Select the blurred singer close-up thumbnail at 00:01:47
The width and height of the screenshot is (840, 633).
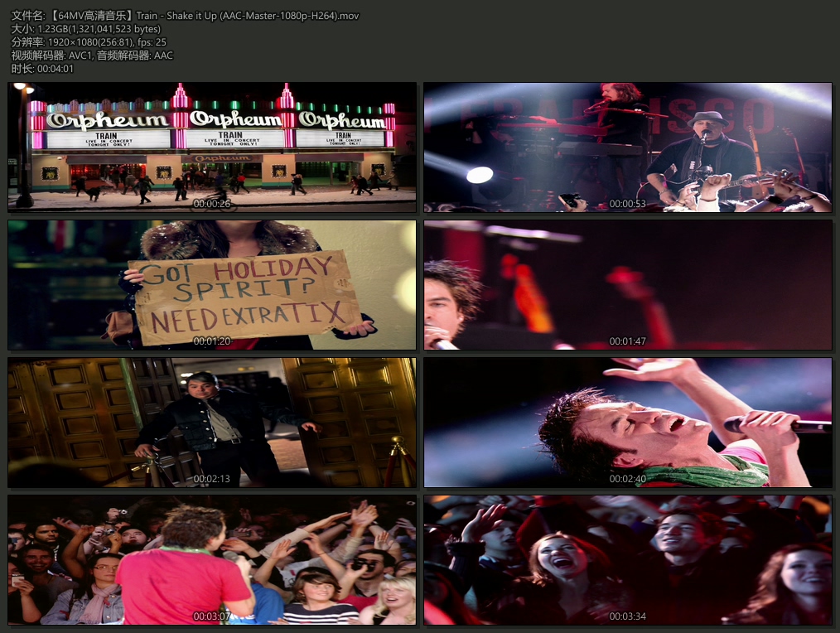628,285
